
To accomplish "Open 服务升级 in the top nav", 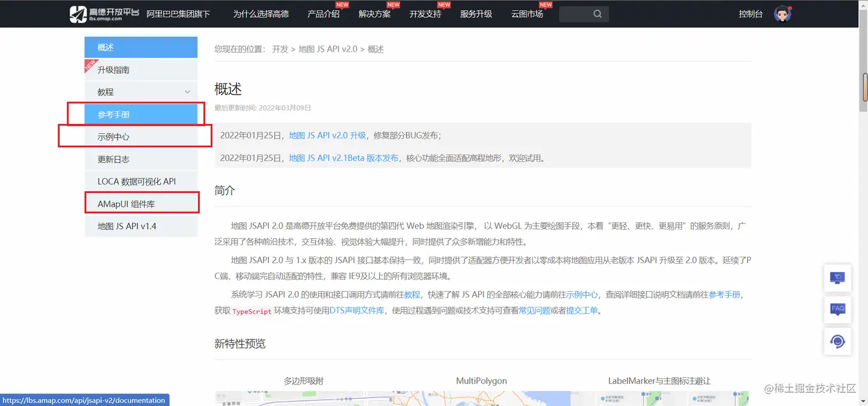I will [476, 14].
